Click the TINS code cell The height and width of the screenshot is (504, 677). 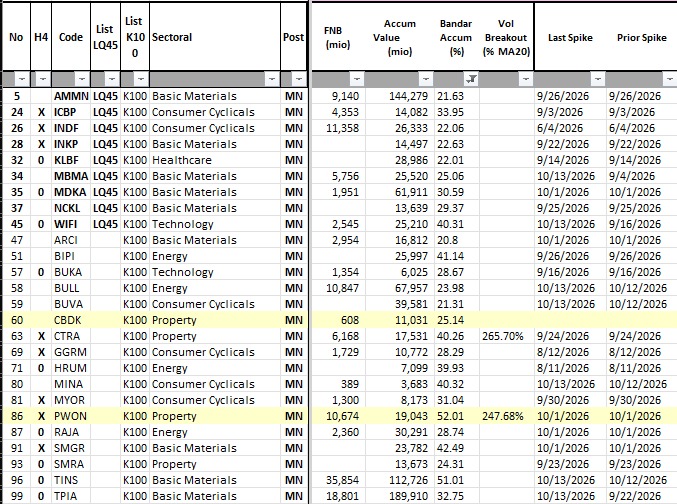click(71, 480)
